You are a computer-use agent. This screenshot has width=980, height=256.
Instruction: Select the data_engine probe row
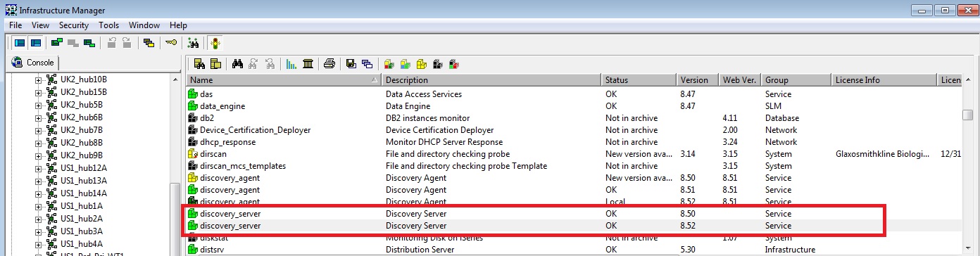point(574,106)
